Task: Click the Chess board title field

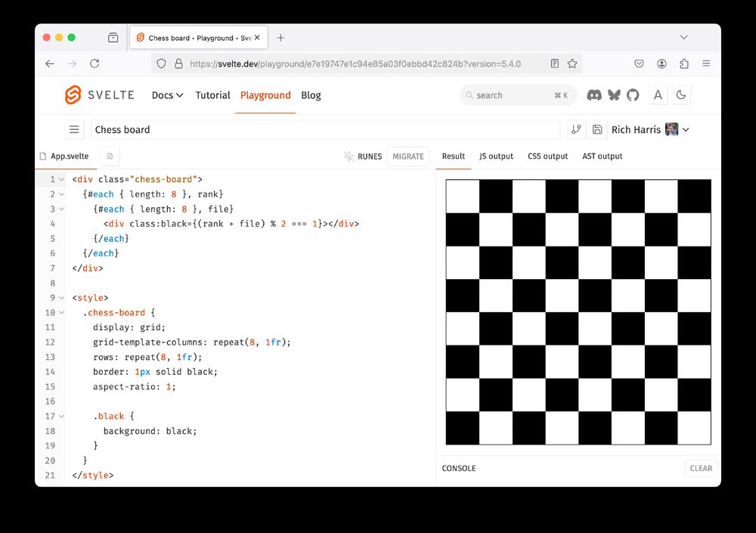Action: coord(227,129)
